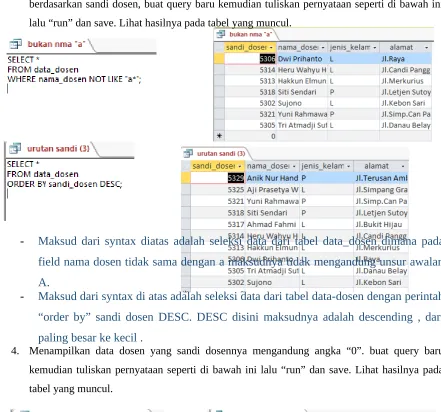Click the Jl.Raya address cell in the Dwi Prihanto row
441x412 pixels.
tap(406, 59)
